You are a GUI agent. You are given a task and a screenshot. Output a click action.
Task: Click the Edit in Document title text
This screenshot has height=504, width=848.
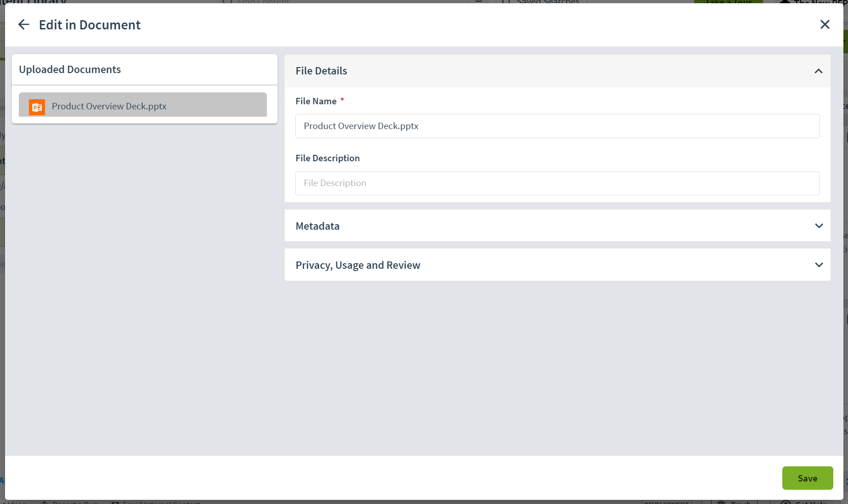pyautogui.click(x=90, y=25)
